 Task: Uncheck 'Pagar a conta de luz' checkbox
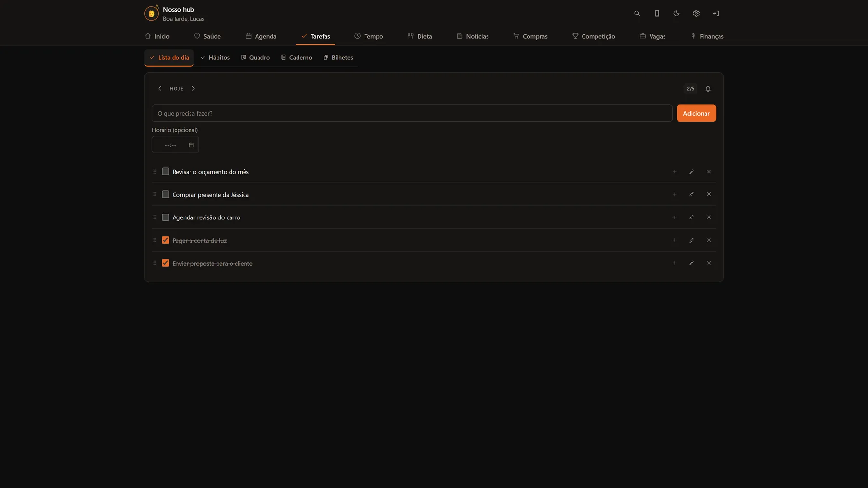point(165,240)
